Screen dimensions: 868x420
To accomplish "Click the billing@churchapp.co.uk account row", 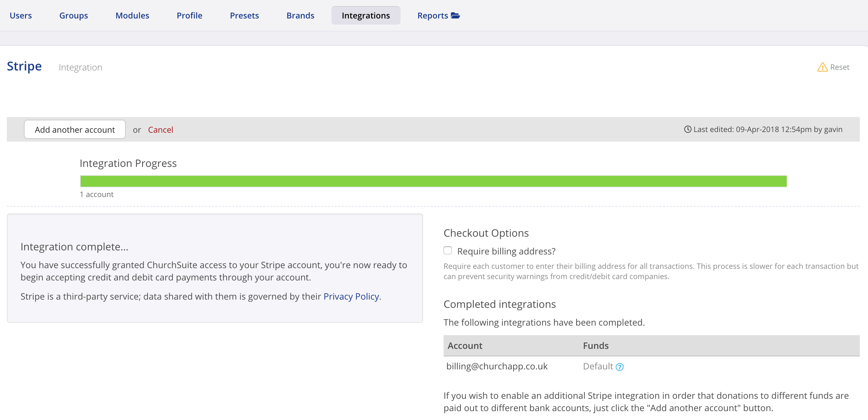I will pos(497,366).
